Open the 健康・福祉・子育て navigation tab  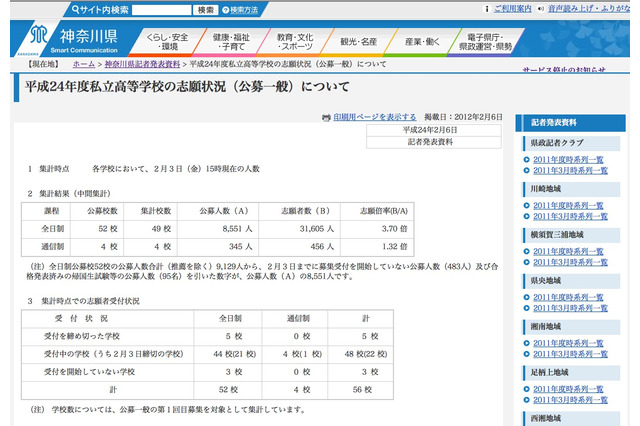tap(231, 42)
